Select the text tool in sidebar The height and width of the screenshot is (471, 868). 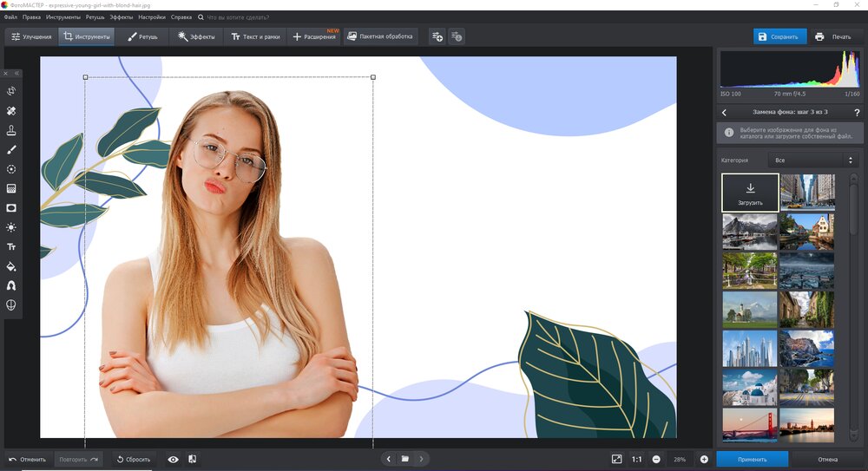(x=11, y=247)
